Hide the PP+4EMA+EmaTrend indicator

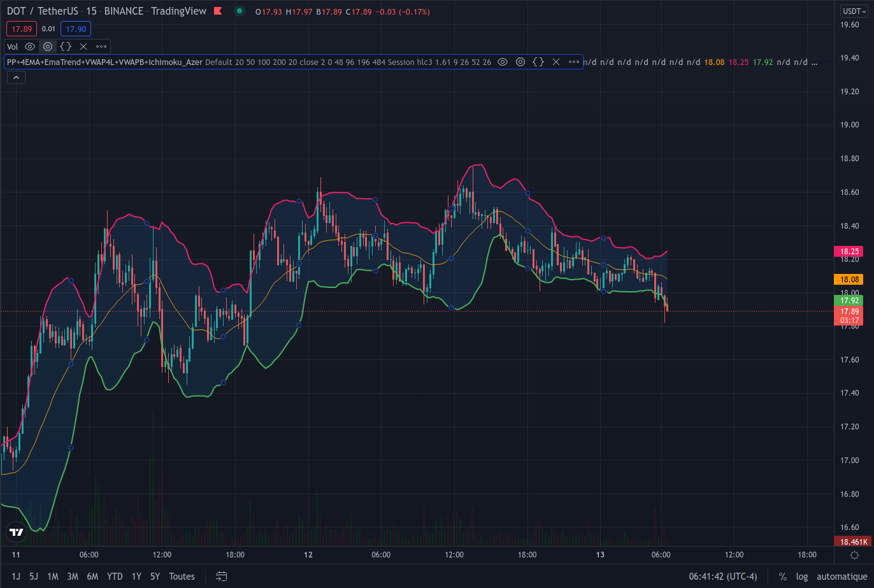pos(503,62)
